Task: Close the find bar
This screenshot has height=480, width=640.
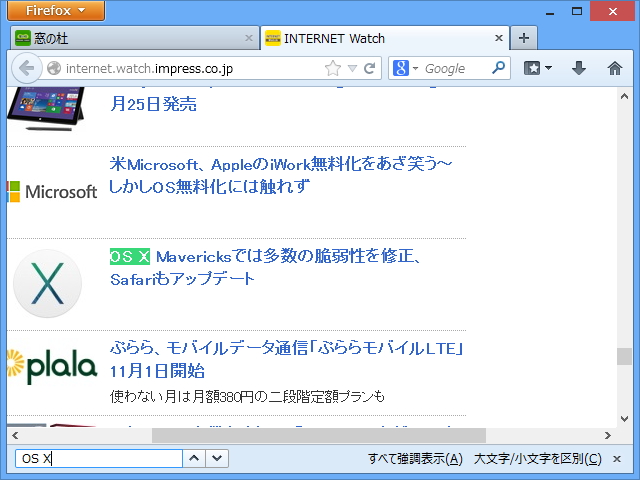Action: [x=617, y=459]
